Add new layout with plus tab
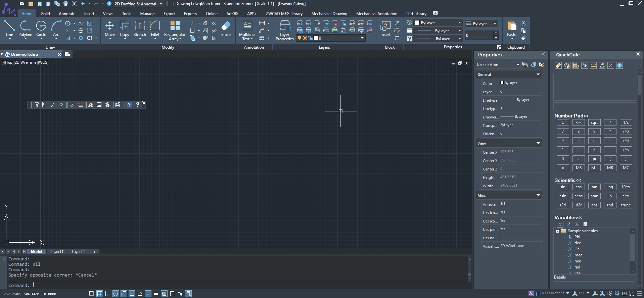644x298 pixels. (x=94, y=252)
